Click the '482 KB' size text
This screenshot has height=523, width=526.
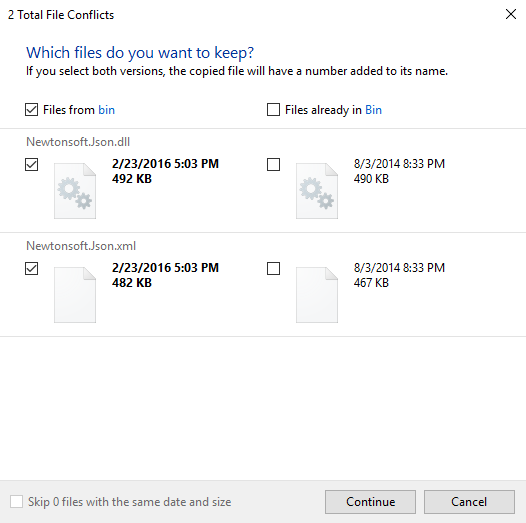(x=132, y=283)
